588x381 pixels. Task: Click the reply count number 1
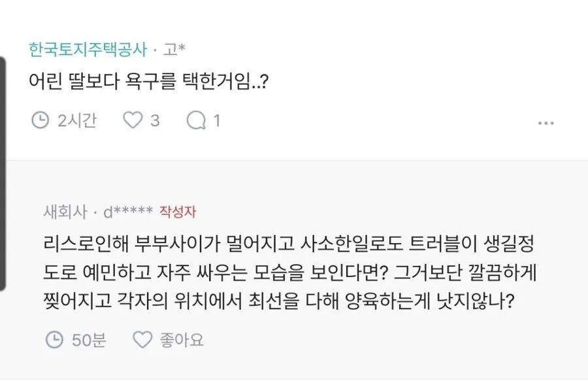[216, 121]
